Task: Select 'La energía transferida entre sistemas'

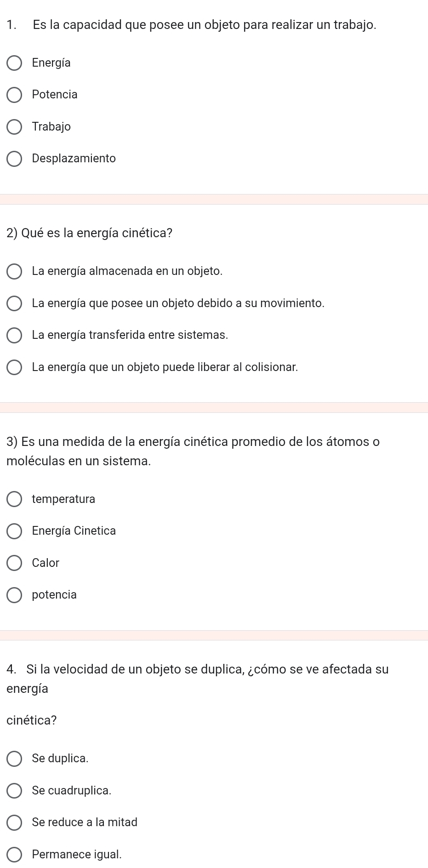Action: pos(14,335)
